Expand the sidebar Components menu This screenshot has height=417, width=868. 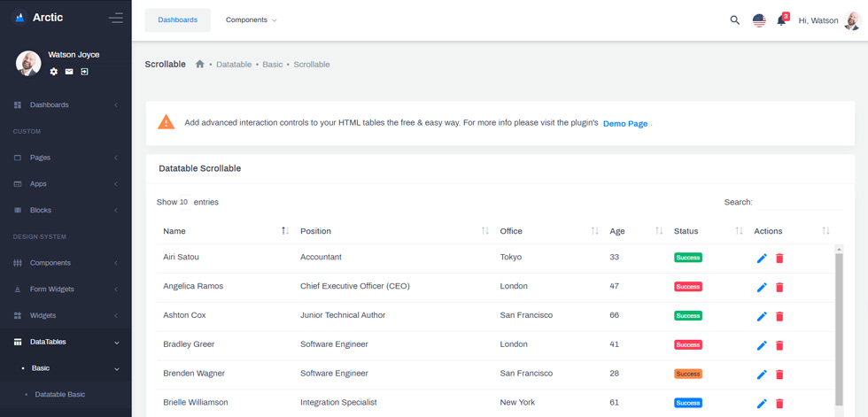click(66, 263)
